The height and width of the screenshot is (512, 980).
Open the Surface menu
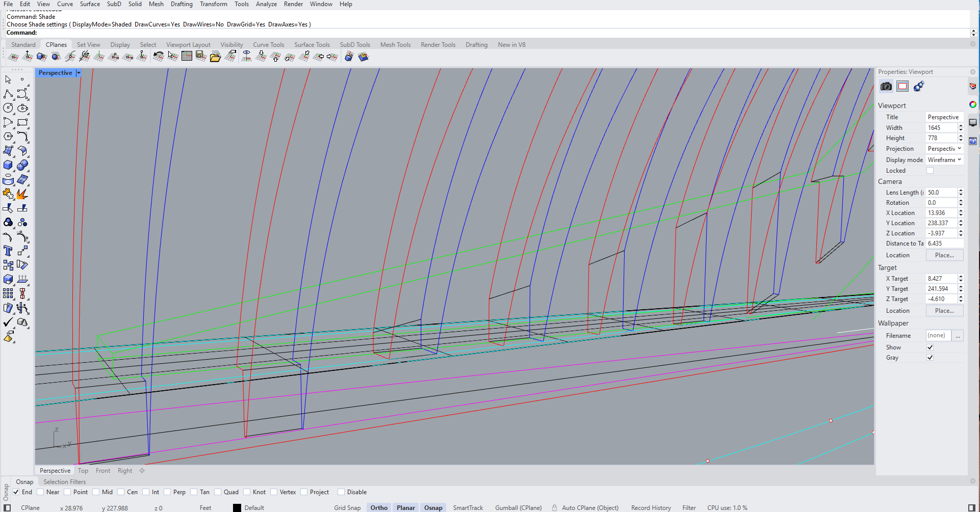90,4
